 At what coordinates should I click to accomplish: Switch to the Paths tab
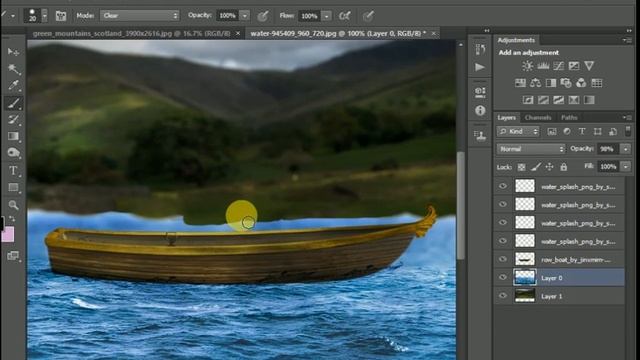point(569,118)
